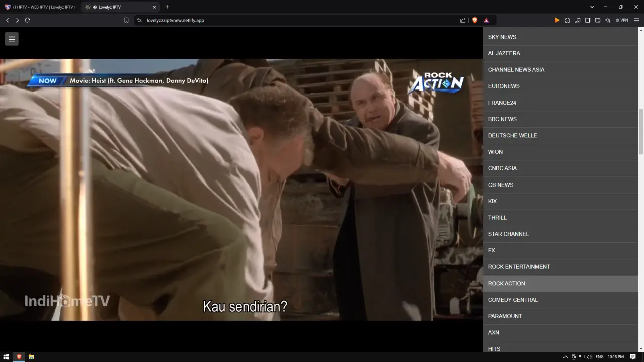Click the Brave icon in taskbar

19,357
